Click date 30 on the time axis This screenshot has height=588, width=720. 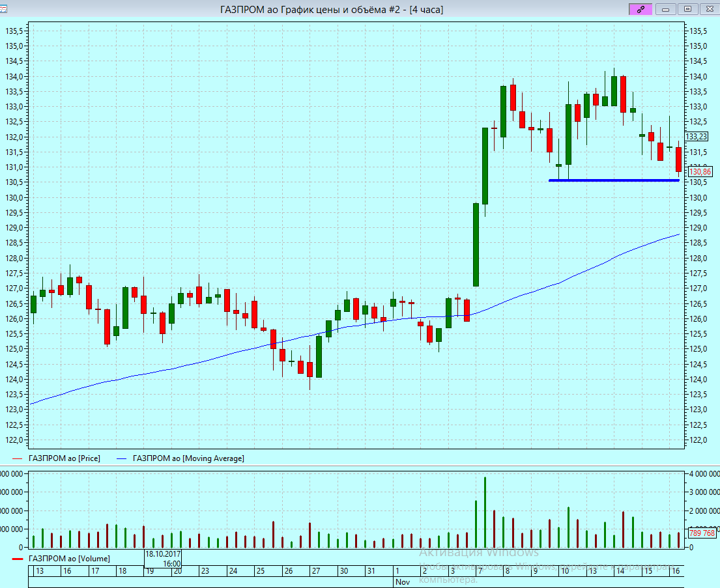click(x=344, y=571)
